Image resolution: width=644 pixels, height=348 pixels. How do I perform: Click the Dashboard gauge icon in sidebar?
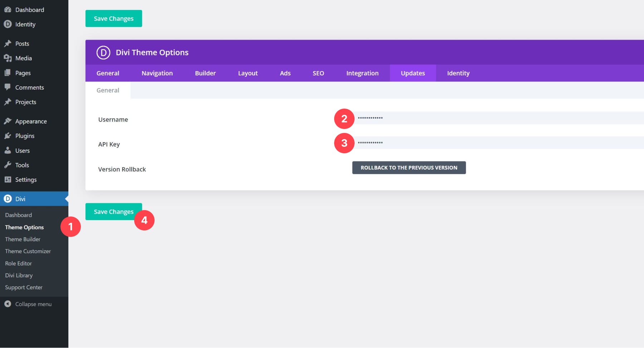(x=8, y=10)
